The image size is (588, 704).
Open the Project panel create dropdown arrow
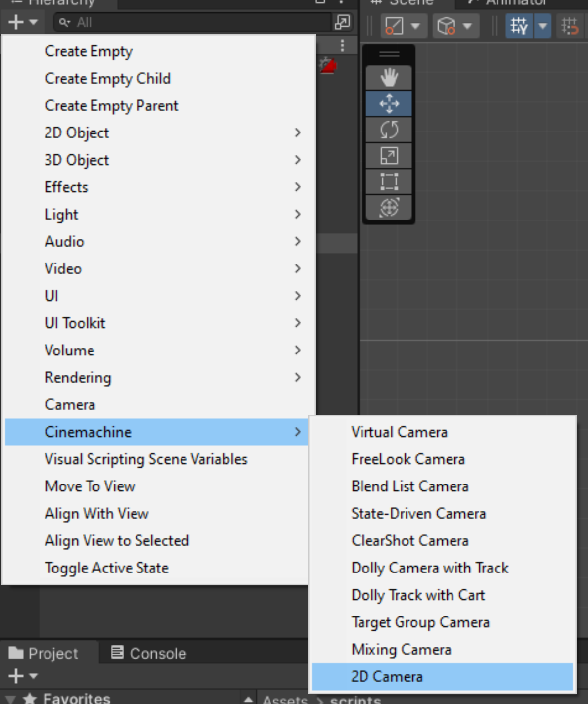34,676
